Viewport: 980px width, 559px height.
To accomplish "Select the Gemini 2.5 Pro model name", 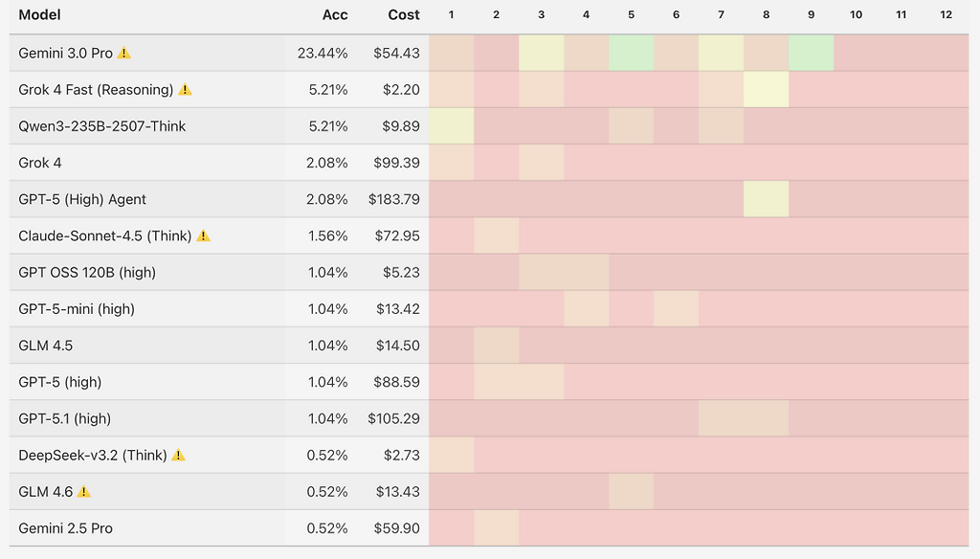I will 66,528.
